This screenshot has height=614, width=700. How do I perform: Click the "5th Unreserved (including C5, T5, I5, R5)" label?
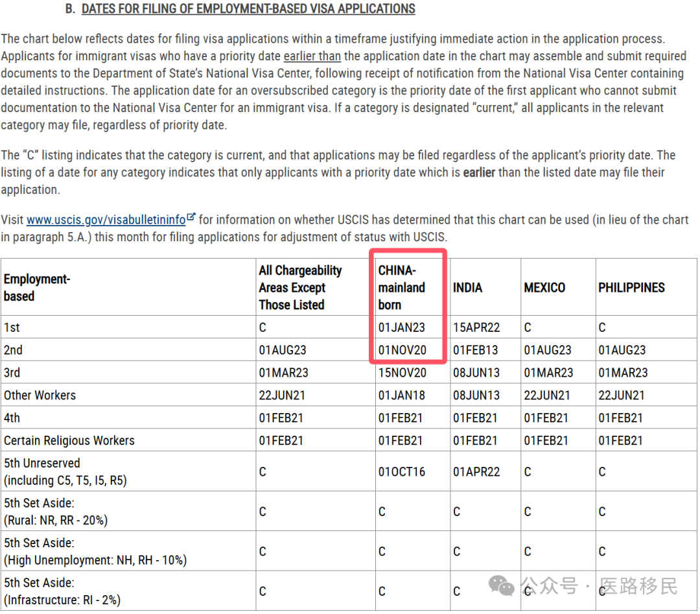(65, 471)
